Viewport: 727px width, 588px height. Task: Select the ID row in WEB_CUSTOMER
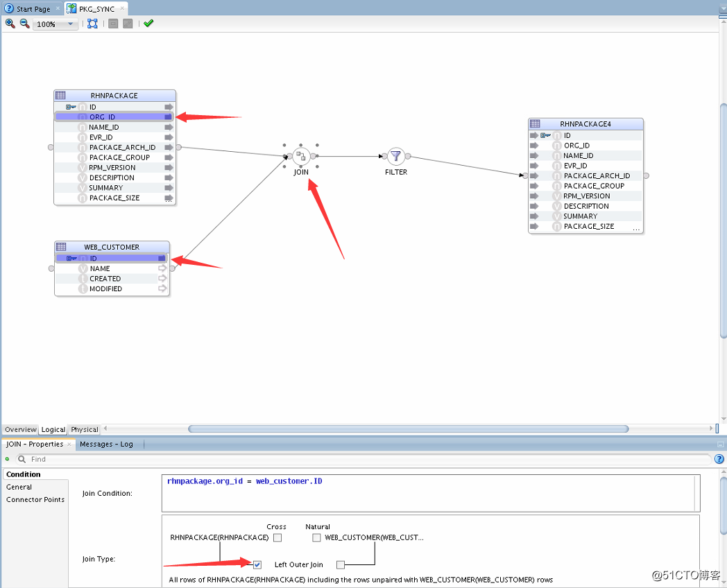click(111, 258)
